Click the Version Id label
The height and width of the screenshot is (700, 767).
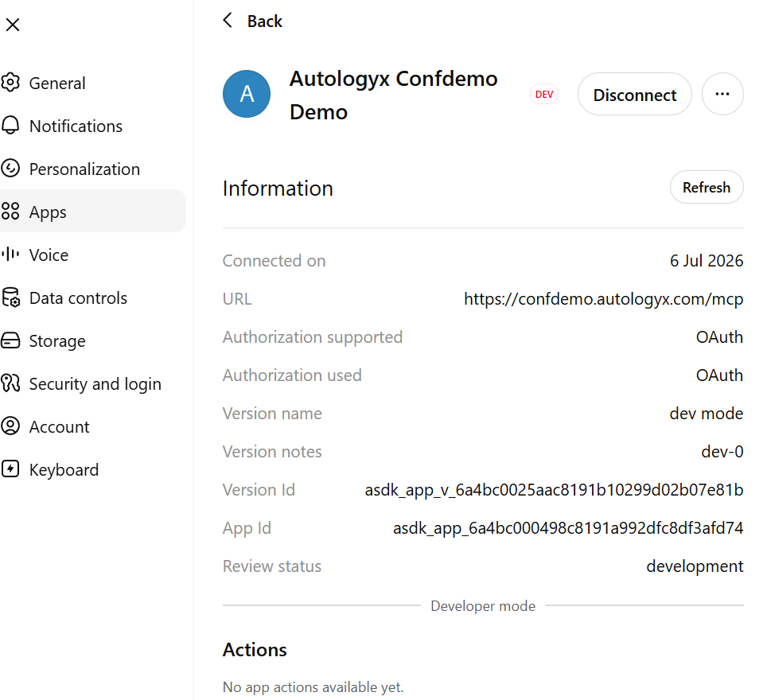(259, 490)
